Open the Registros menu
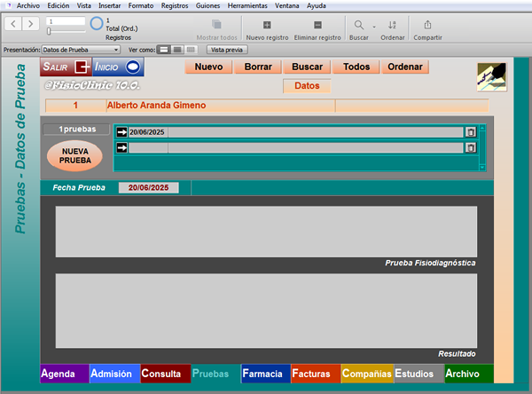 coord(175,6)
